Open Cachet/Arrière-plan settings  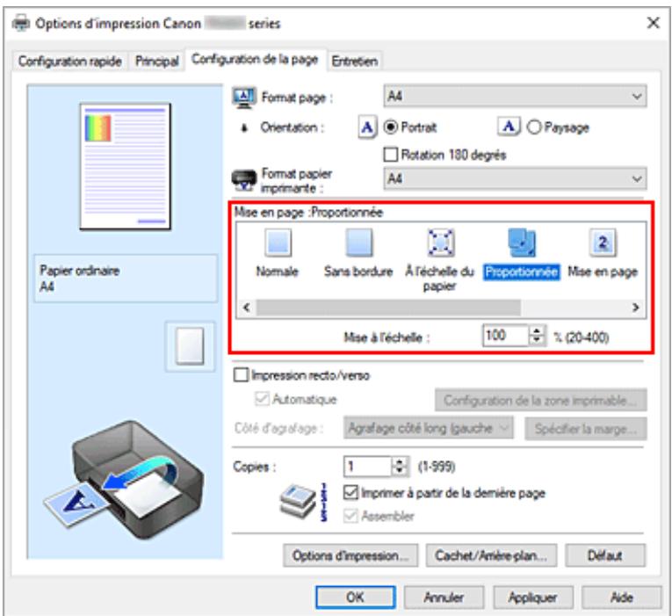[491, 555]
